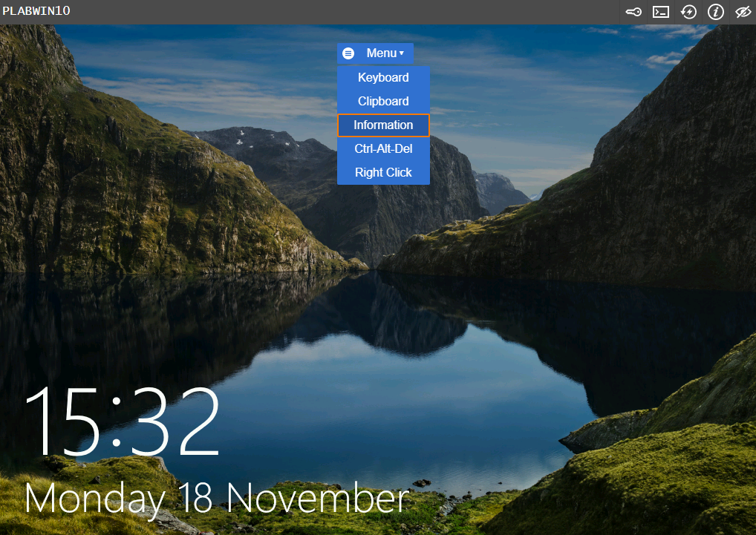
Task: Select Right Click in the menu
Action: click(383, 172)
